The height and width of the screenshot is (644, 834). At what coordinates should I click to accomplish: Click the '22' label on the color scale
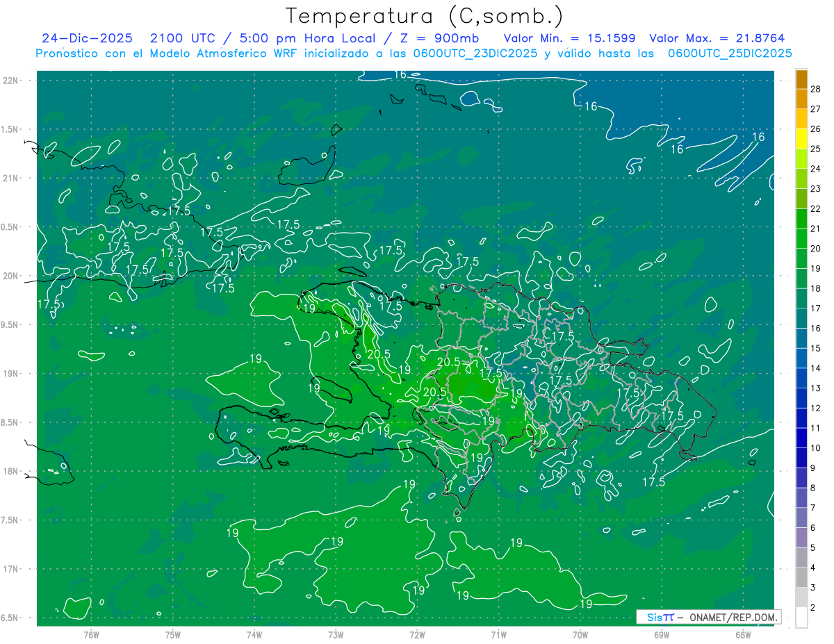(816, 208)
